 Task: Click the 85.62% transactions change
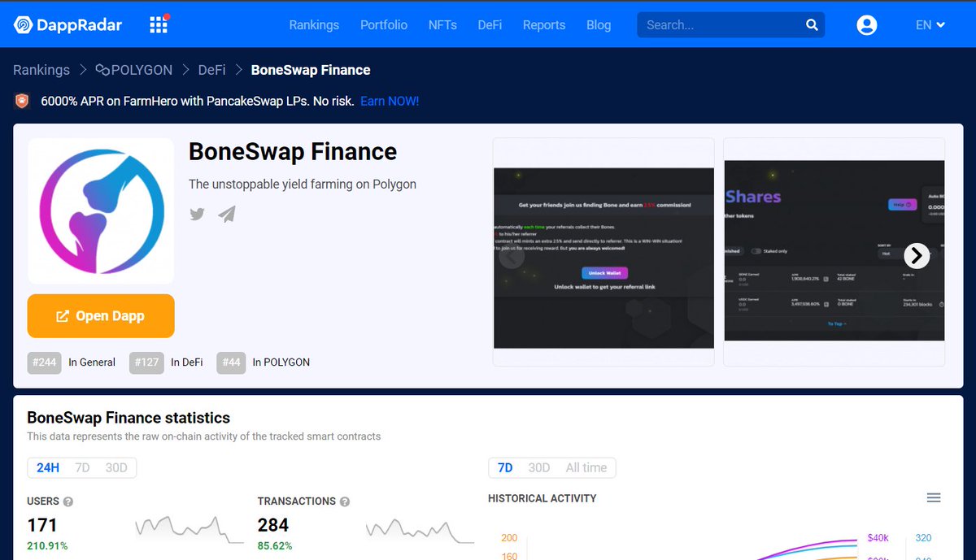coord(275,546)
